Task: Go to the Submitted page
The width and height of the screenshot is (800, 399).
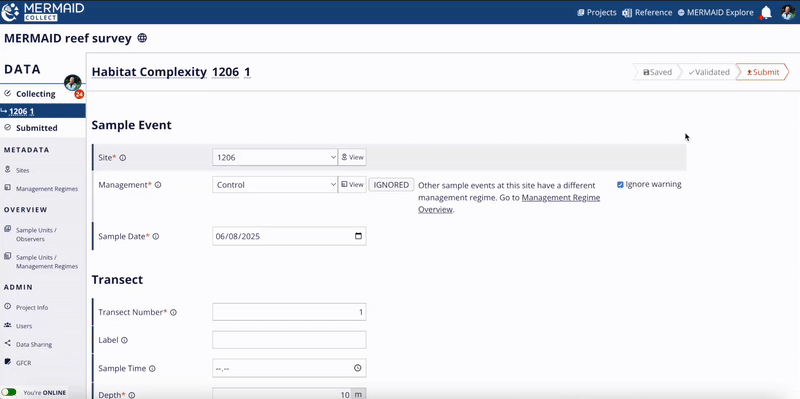Action: (x=36, y=128)
